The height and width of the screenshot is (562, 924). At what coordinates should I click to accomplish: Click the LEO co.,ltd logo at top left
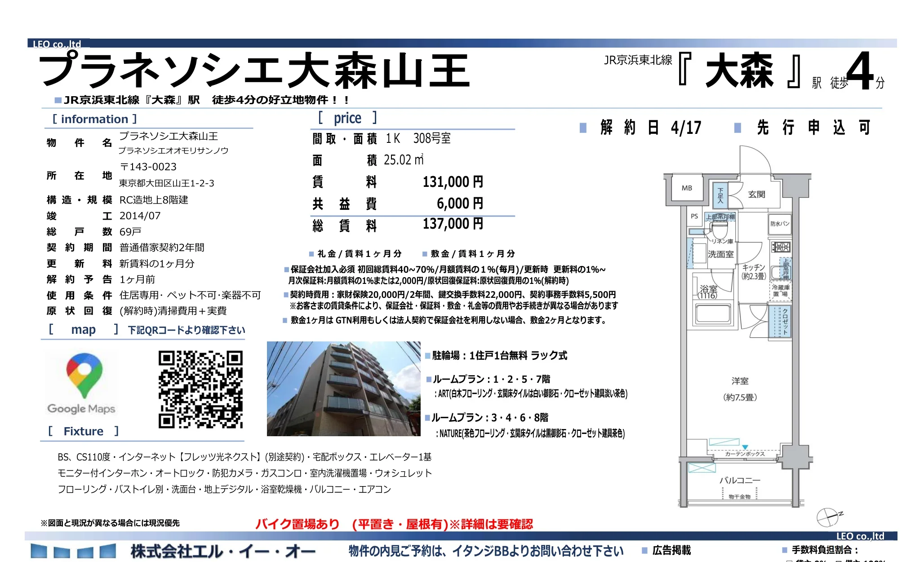pyautogui.click(x=57, y=44)
